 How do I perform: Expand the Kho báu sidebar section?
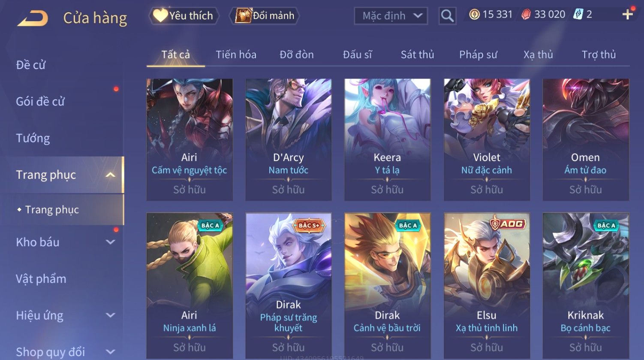(x=110, y=242)
